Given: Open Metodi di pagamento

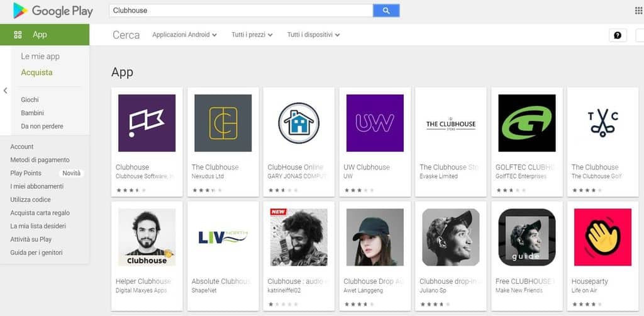Looking at the screenshot, I should tap(40, 160).
